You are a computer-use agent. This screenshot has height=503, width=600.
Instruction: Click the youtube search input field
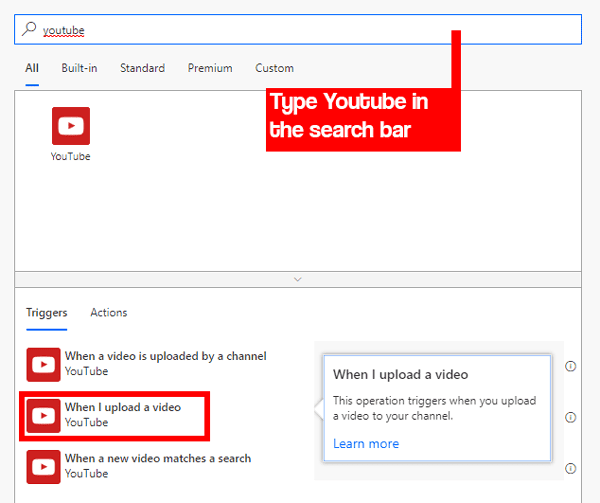click(x=298, y=29)
